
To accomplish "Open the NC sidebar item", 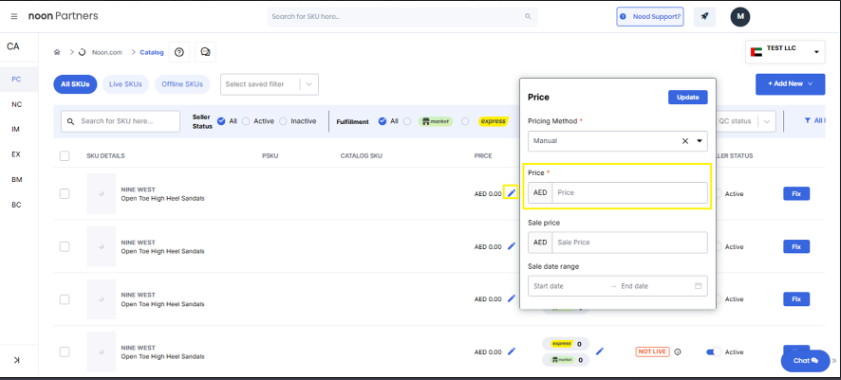I will coord(16,105).
